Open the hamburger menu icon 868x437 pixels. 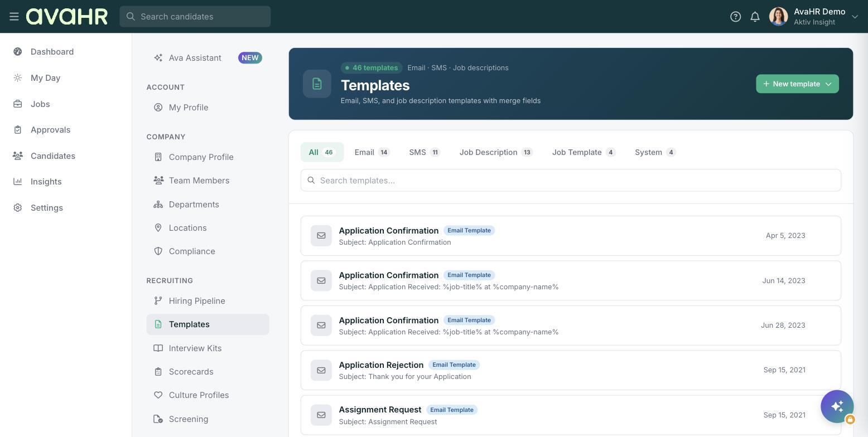(14, 17)
